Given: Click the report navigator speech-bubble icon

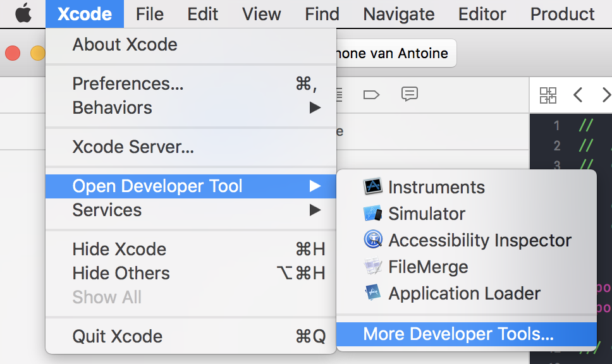Looking at the screenshot, I should (x=410, y=94).
